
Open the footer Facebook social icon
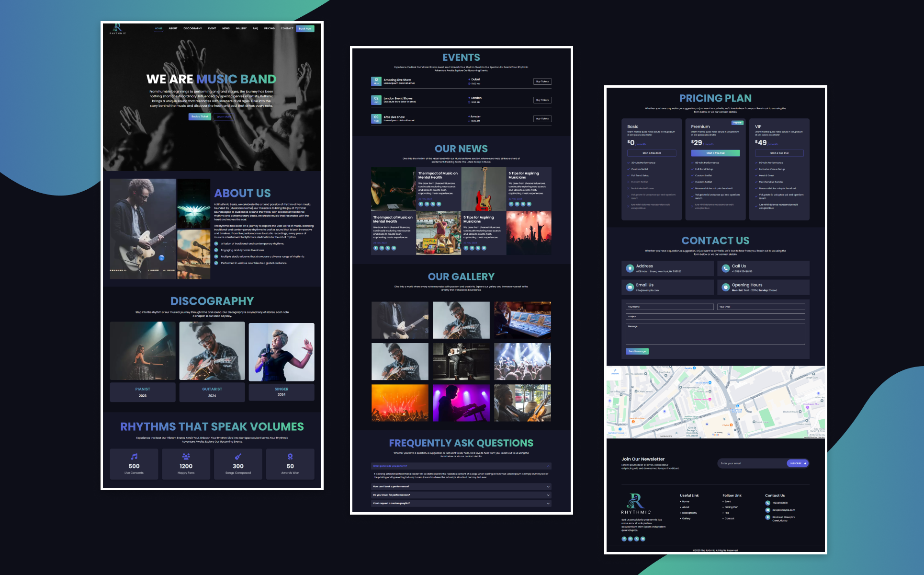click(x=624, y=539)
